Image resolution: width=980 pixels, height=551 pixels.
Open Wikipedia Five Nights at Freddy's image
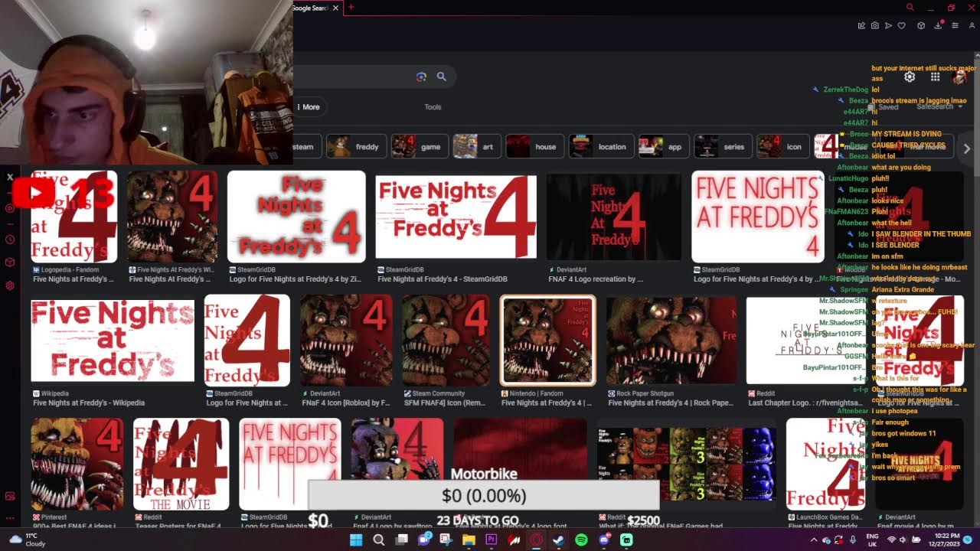point(113,341)
